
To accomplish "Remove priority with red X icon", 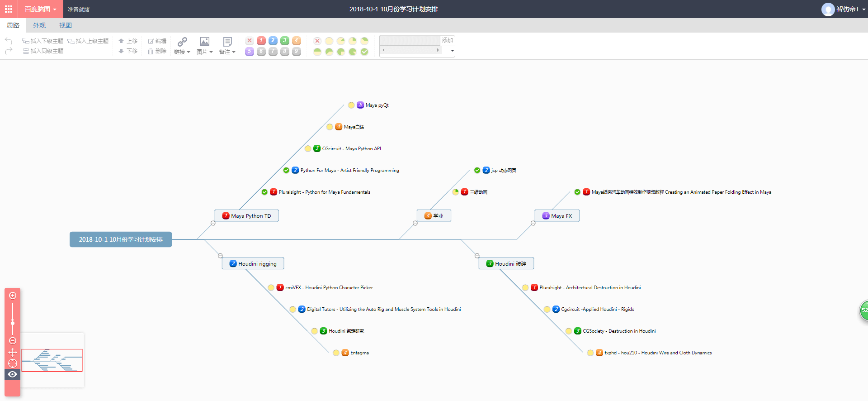I will (x=250, y=41).
